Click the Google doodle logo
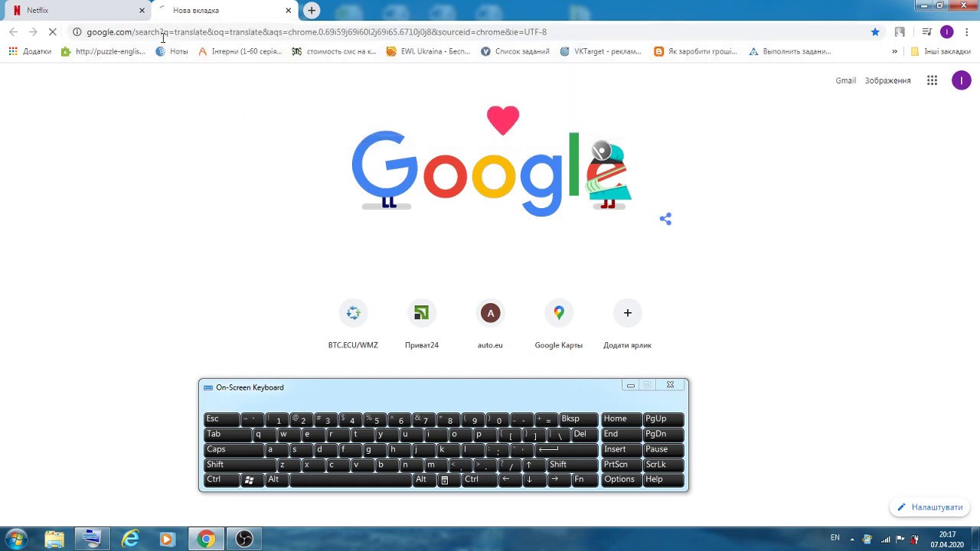Image resolution: width=980 pixels, height=551 pixels. tap(490, 162)
